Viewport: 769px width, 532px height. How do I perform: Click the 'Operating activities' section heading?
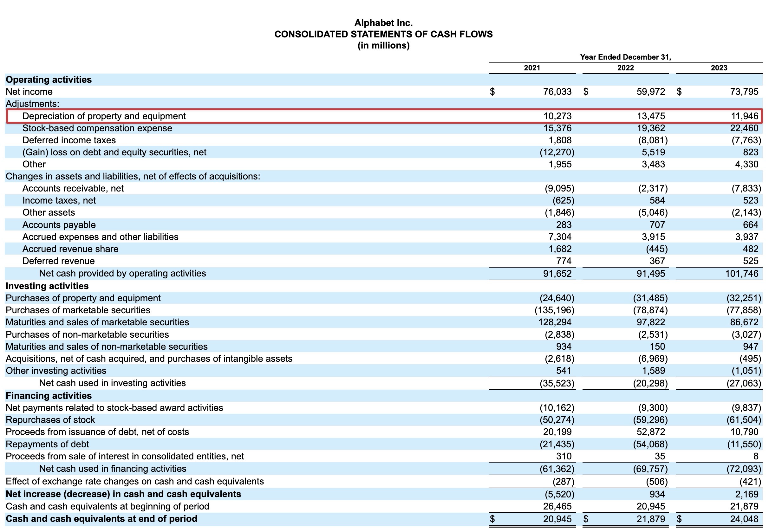tap(49, 80)
